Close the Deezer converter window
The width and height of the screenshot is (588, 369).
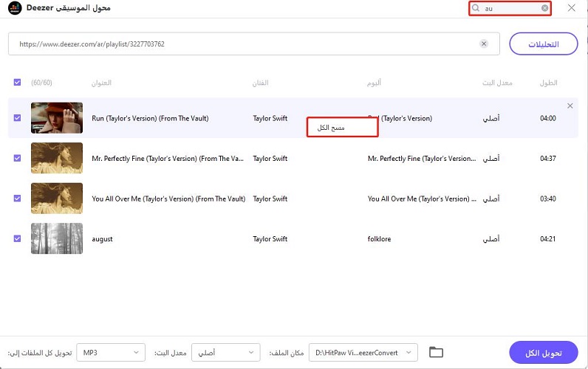click(x=572, y=8)
